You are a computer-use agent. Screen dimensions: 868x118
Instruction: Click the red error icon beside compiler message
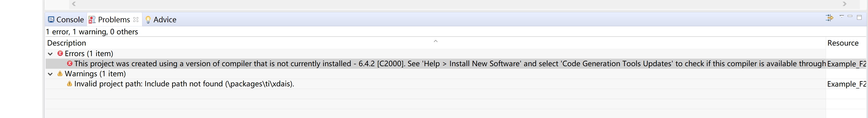(x=70, y=64)
